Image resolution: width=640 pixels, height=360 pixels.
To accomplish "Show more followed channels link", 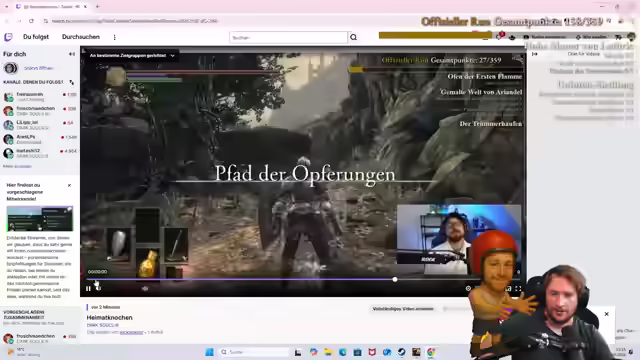I will (x=17, y=167).
